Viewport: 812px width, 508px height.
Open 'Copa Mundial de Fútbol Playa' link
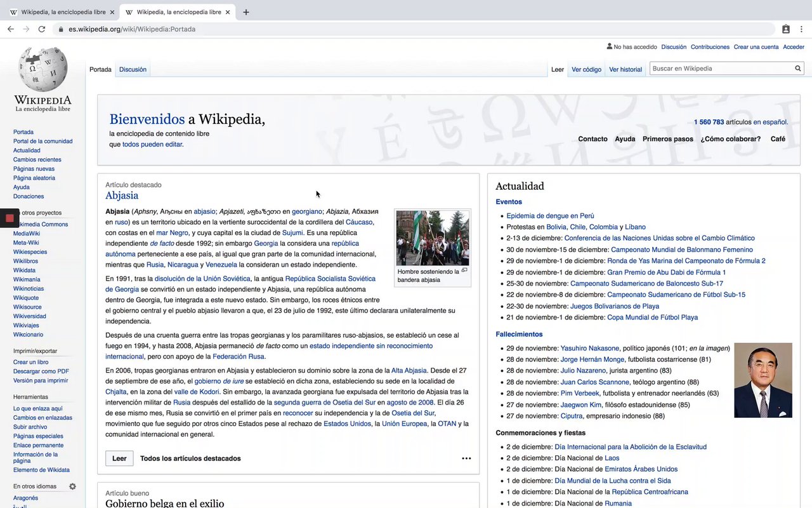652,317
